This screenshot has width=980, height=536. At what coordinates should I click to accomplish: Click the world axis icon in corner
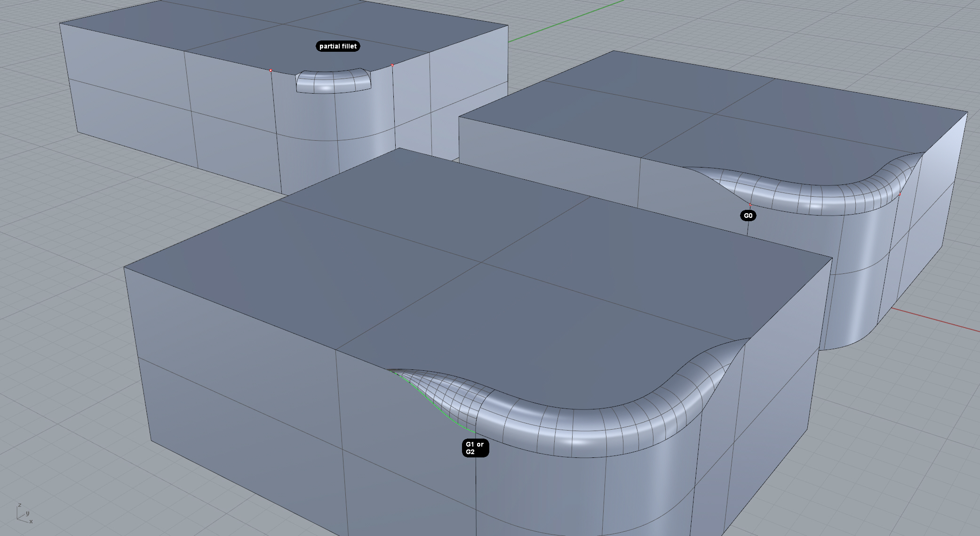coord(24,514)
